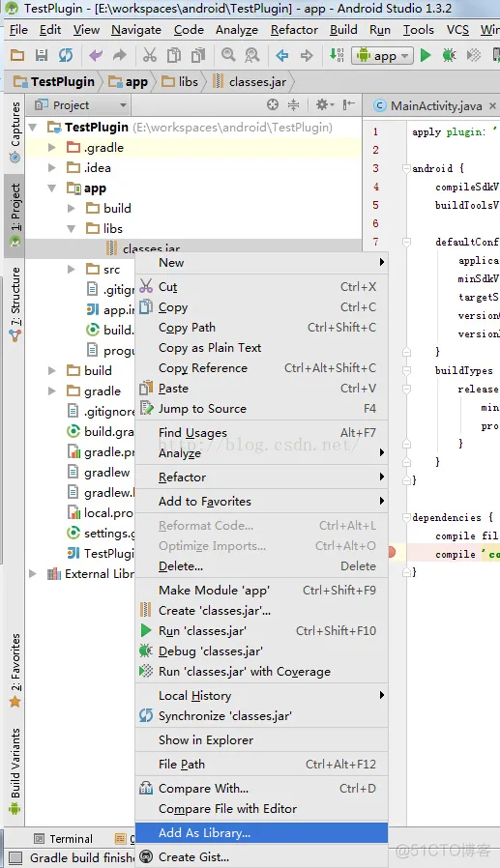Click the Make Project build icon
Viewport: 500px width, 868px height.
coord(337,55)
